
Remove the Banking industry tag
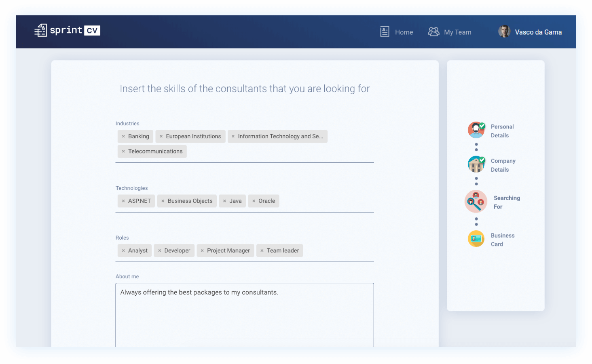[x=124, y=136]
